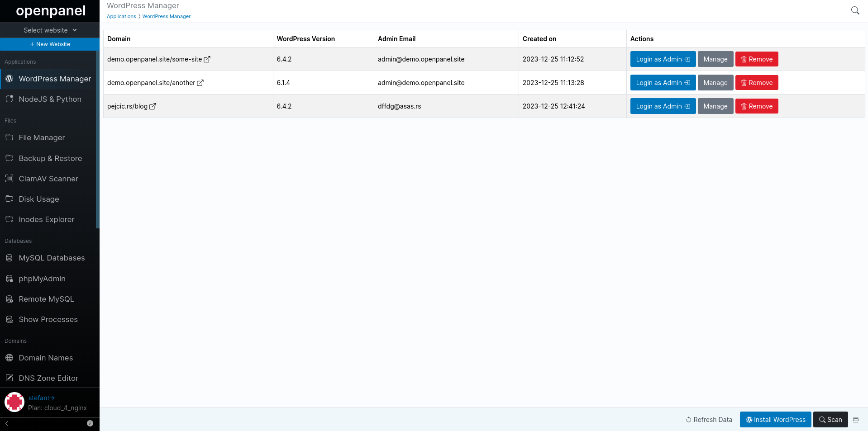
Task: Click date 2023-12-25 12:41:24
Action: 554,106
